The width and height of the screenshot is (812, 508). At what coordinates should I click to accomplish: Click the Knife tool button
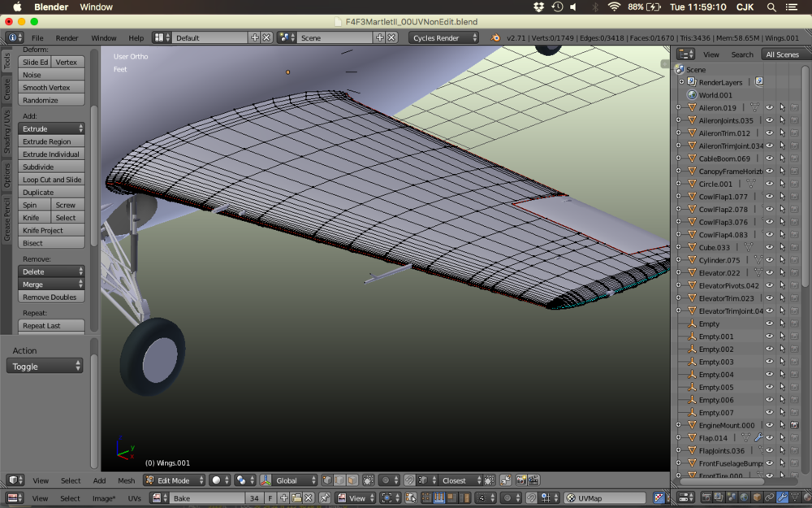[34, 218]
